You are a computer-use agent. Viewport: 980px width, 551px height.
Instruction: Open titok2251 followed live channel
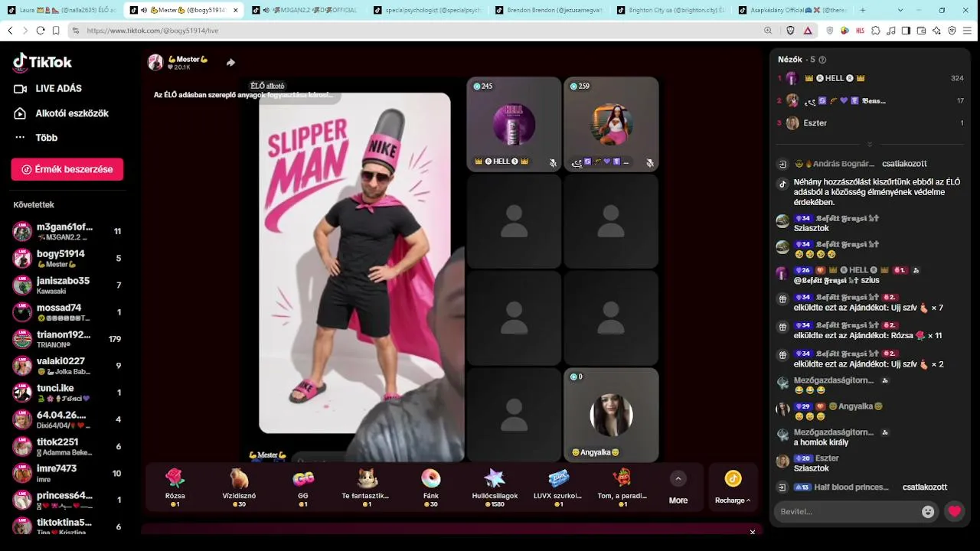(x=67, y=446)
